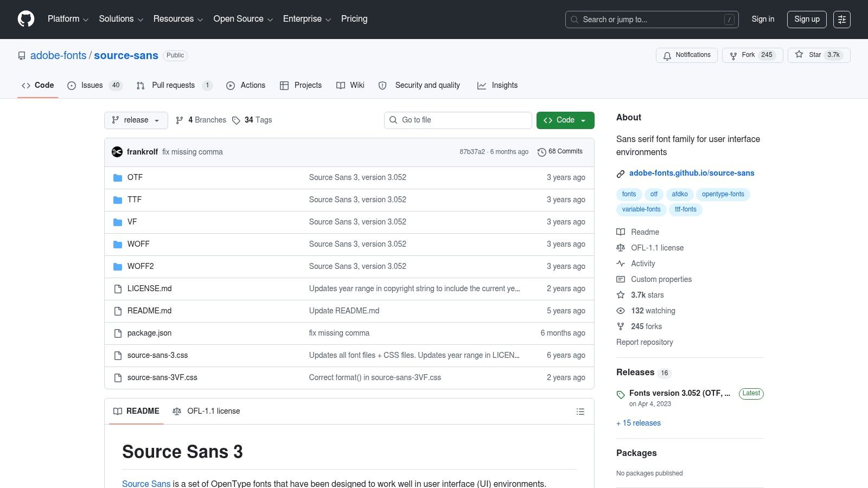Click the GitHub logo icon

point(26,19)
